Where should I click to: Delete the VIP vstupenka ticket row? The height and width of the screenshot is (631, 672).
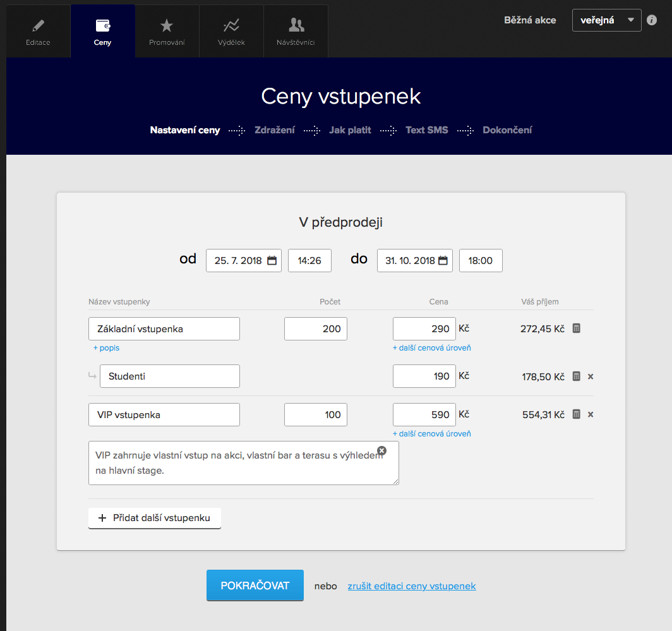(x=591, y=414)
